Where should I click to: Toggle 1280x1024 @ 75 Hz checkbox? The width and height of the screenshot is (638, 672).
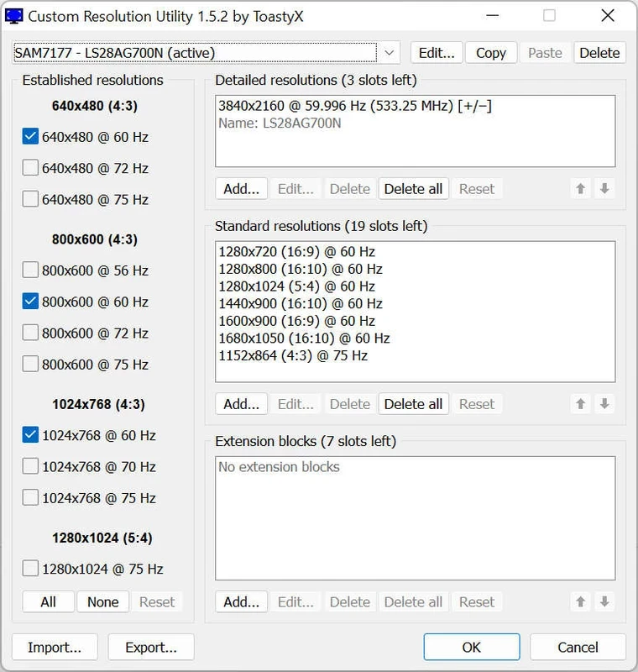tap(31, 569)
